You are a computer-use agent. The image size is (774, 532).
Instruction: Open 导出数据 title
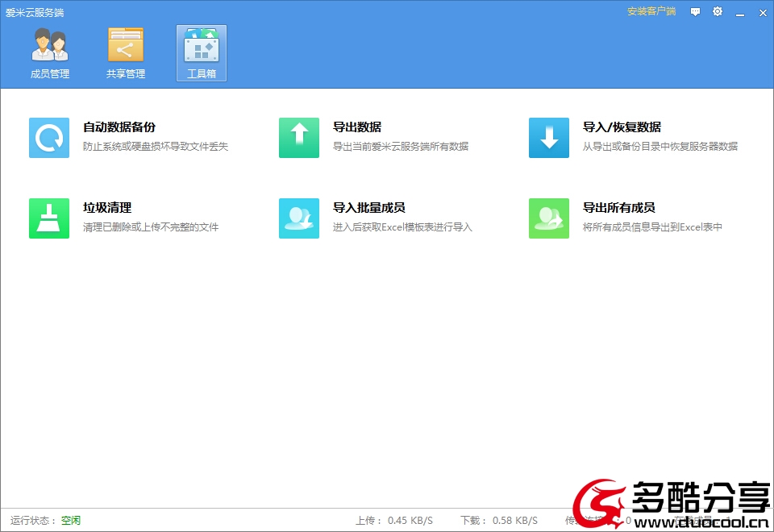tap(357, 127)
